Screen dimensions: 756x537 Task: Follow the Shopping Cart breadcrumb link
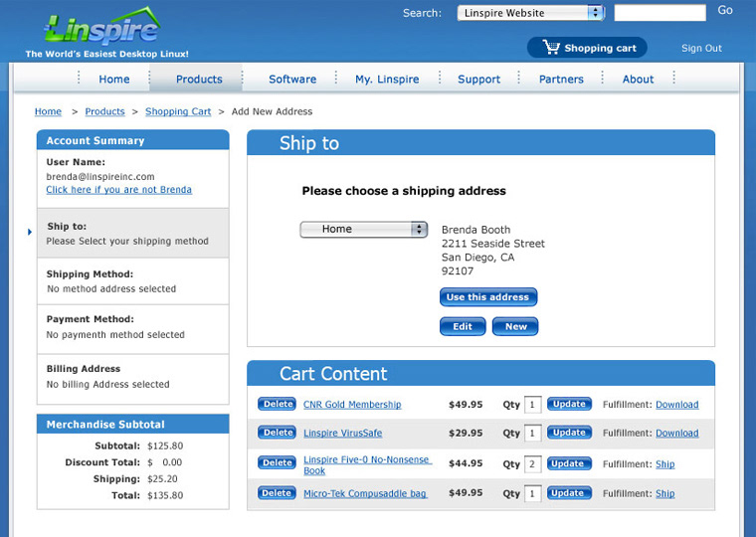pyautogui.click(x=178, y=111)
